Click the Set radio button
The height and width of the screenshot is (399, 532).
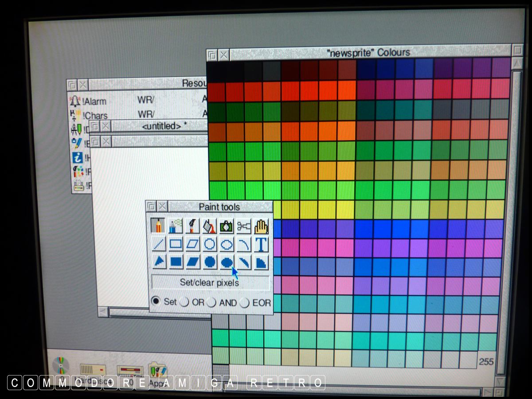coord(156,301)
